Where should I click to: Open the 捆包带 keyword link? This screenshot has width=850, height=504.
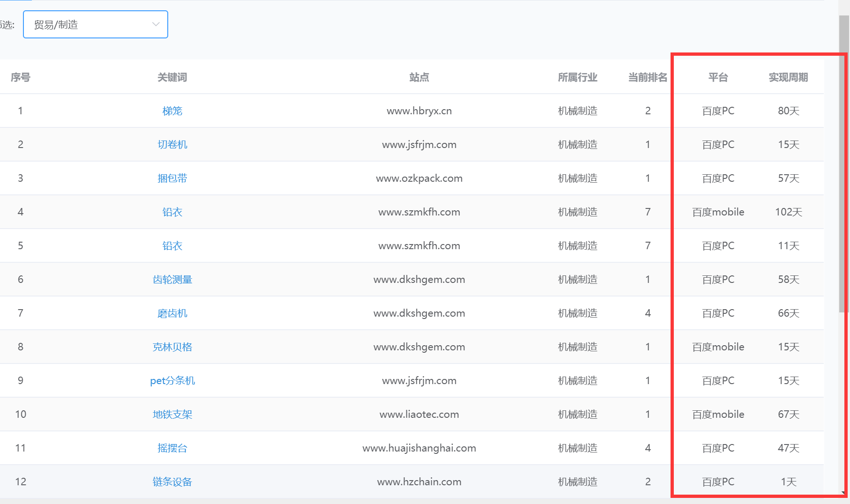pyautogui.click(x=172, y=178)
